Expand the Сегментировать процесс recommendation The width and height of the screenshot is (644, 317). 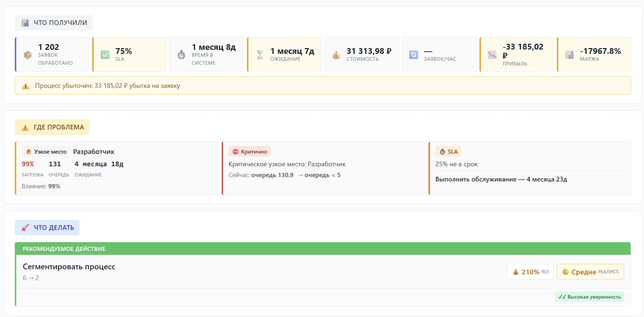tap(69, 267)
